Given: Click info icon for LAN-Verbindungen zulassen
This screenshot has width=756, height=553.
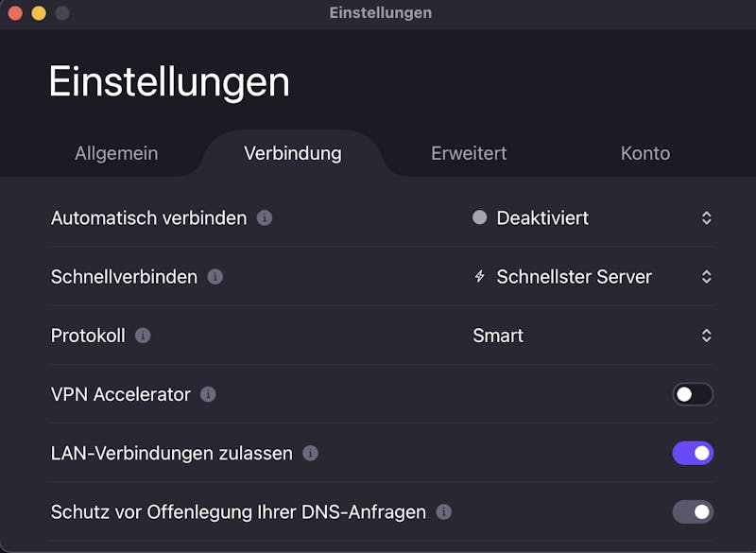Looking at the screenshot, I should [x=310, y=453].
